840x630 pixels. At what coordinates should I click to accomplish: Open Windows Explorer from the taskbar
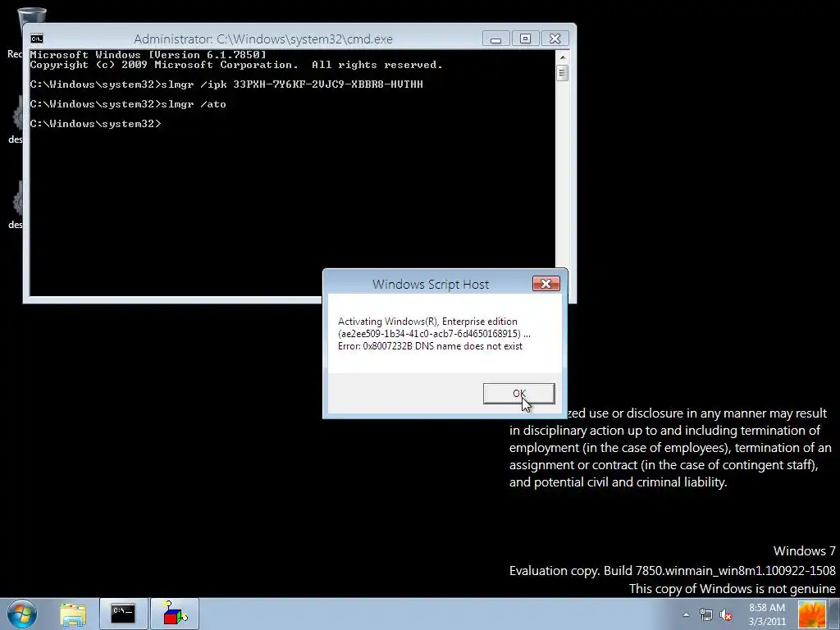pos(73,614)
